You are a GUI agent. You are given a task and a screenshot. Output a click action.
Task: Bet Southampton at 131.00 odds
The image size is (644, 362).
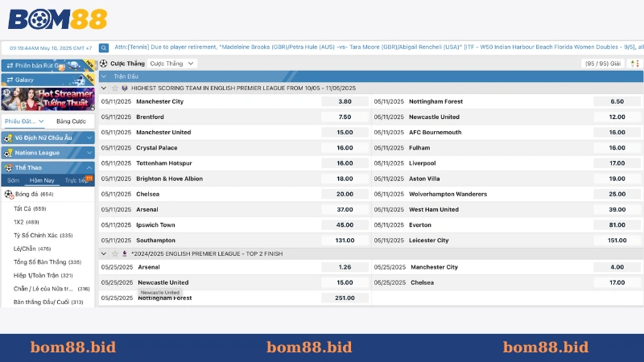pyautogui.click(x=345, y=241)
